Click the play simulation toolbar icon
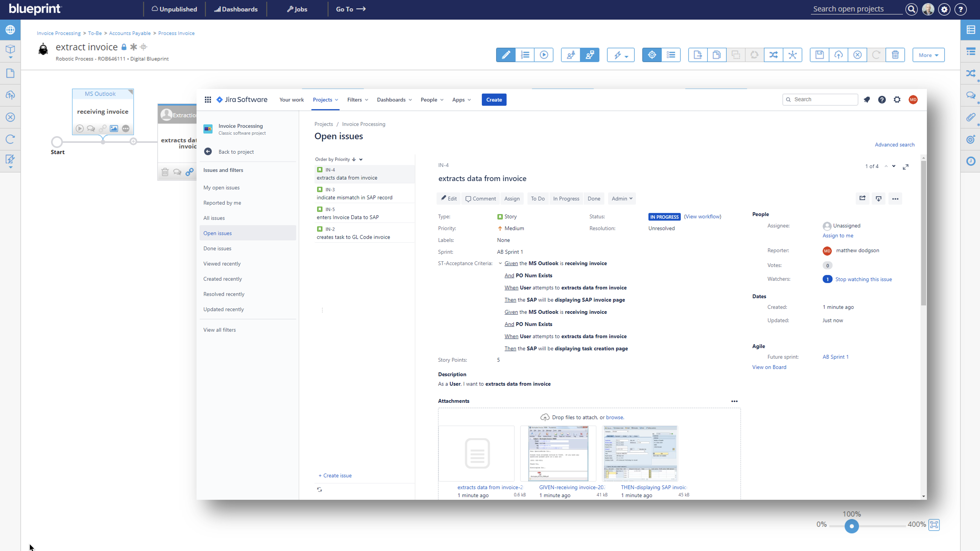 [544, 55]
